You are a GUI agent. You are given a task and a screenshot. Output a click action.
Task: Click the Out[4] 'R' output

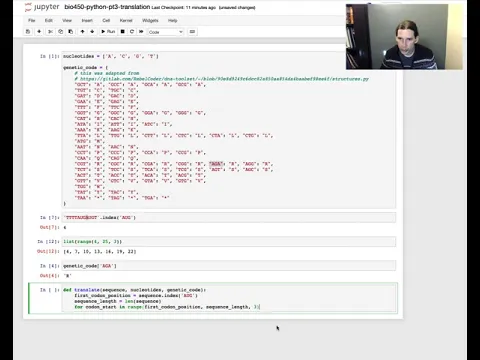[x=67, y=276]
